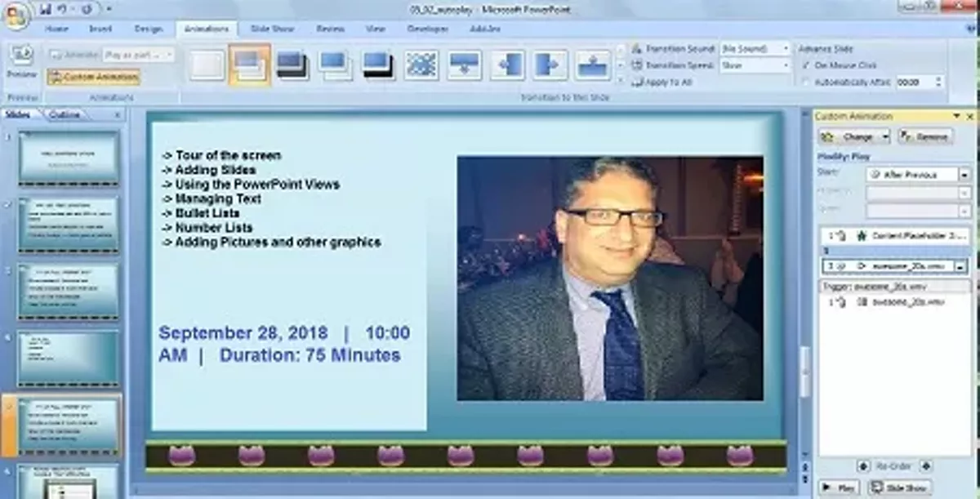Switch to the Slide Show tab
Screen dimensions: 980x499
273,29
